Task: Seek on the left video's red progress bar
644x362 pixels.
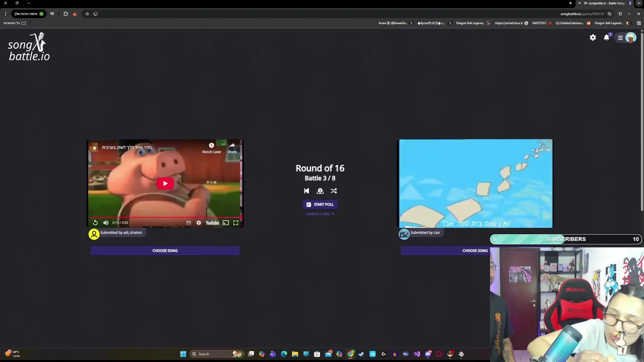Action: tap(165, 218)
